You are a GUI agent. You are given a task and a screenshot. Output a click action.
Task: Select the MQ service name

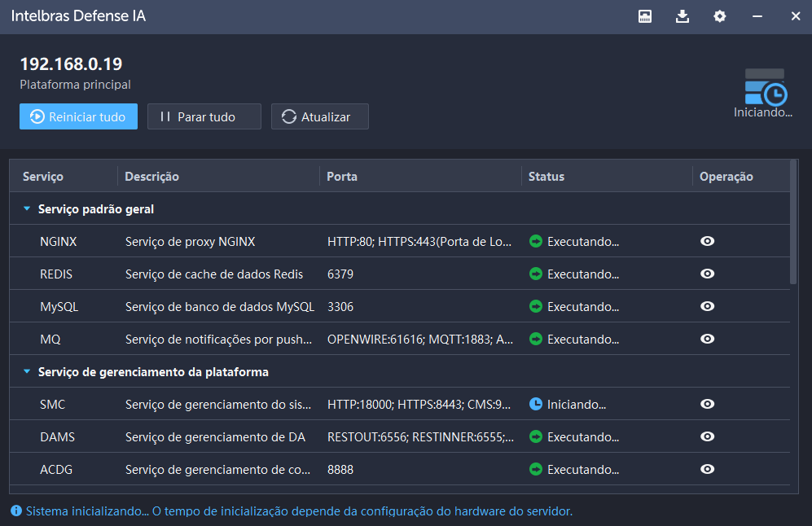[x=50, y=340]
